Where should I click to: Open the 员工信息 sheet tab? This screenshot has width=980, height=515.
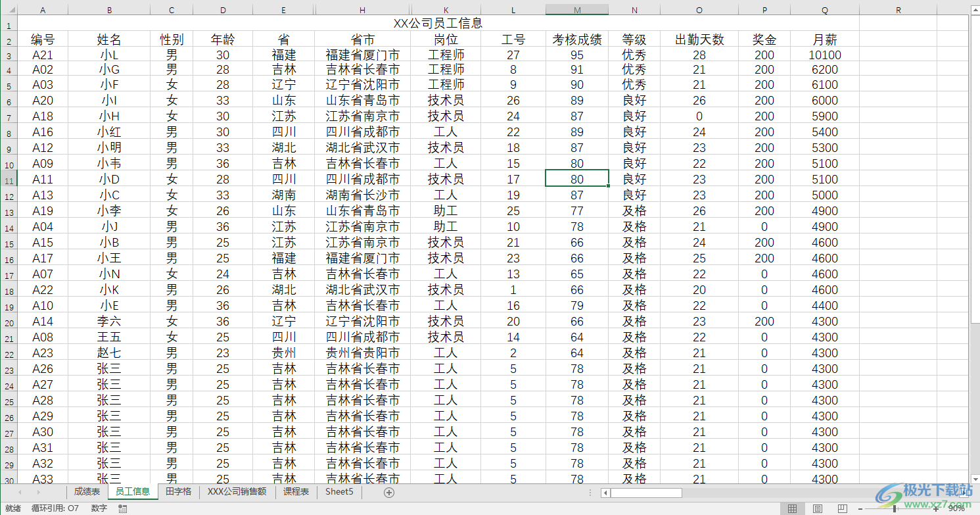pos(133,491)
